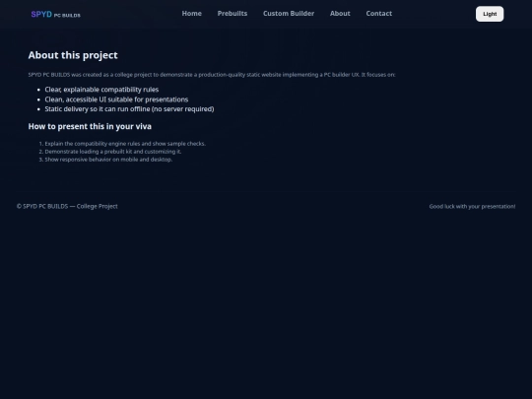Toggle the Light theme button

tap(490, 14)
